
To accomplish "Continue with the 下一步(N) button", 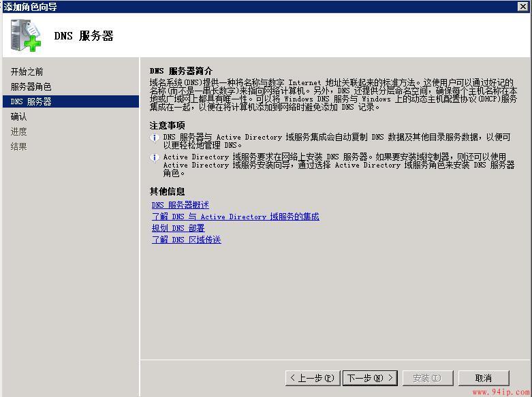I will coord(370,378).
